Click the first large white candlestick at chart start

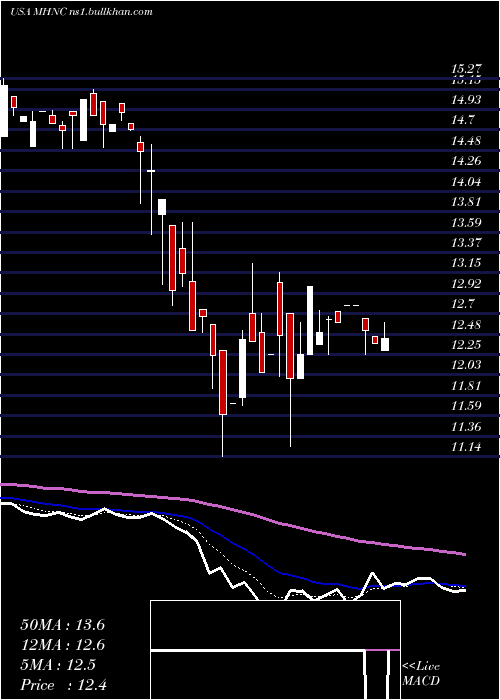[x=4, y=111]
